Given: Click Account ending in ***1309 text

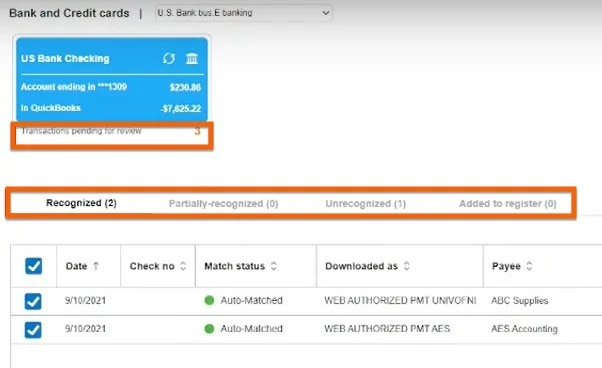Looking at the screenshot, I should [x=74, y=87].
